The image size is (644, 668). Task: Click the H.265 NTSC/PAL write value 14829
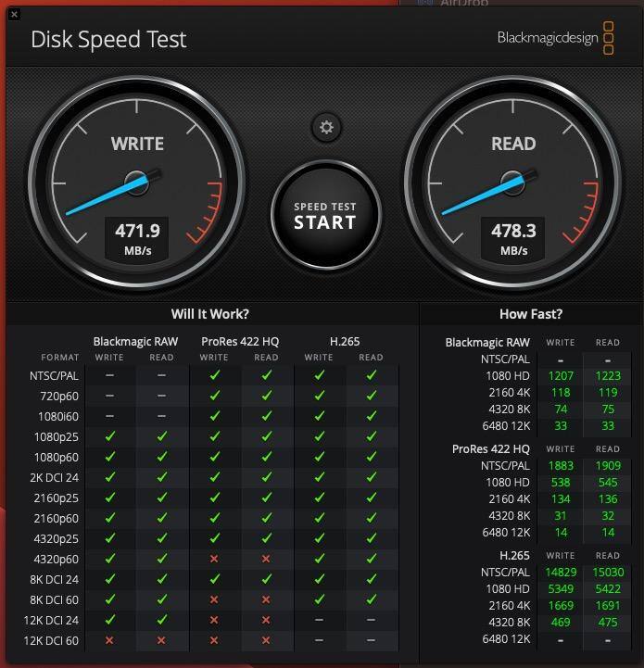[x=561, y=573]
